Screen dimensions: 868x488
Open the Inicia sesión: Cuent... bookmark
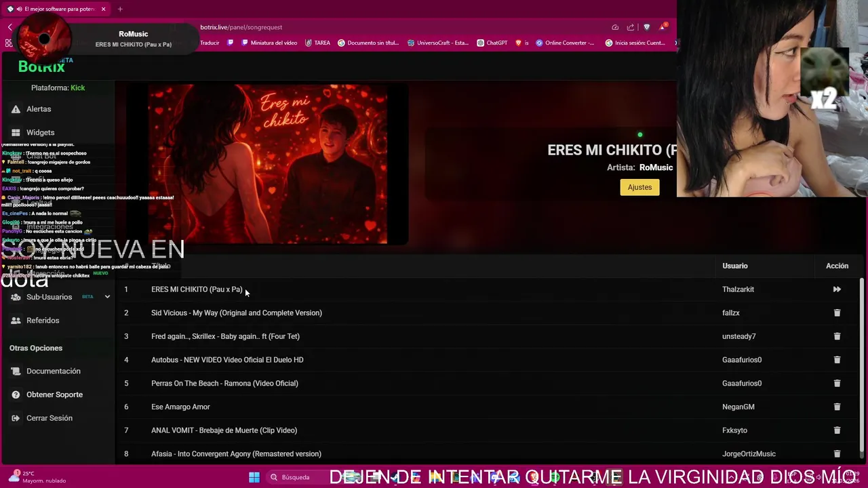tap(635, 43)
